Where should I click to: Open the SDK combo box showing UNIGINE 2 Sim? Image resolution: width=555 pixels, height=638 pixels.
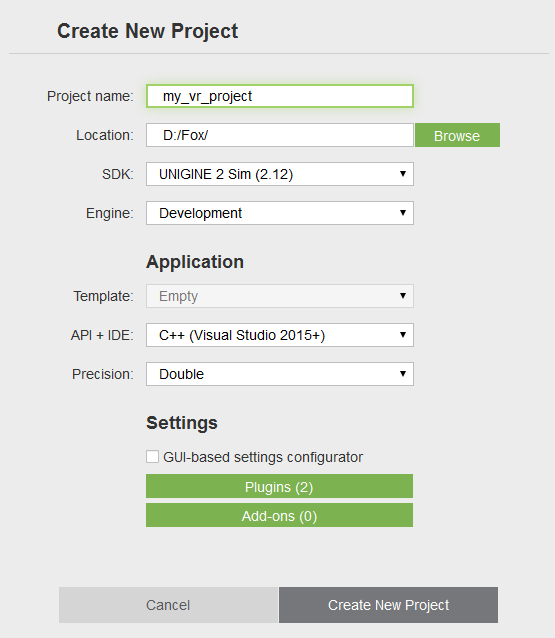point(280,174)
